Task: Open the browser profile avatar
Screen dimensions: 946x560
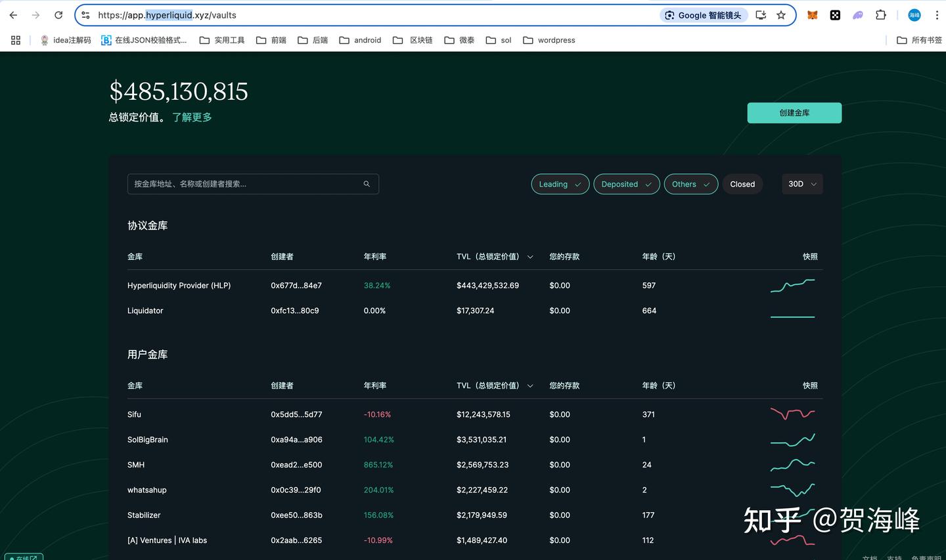Action: [x=914, y=15]
